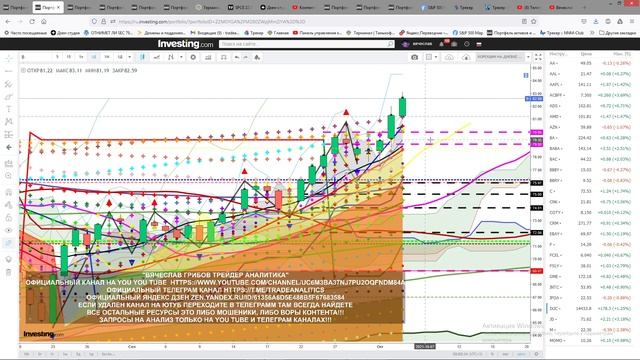This screenshot has width=640, height=360.
Task: Click the back arrow in left toolbar
Action: click(9, 147)
